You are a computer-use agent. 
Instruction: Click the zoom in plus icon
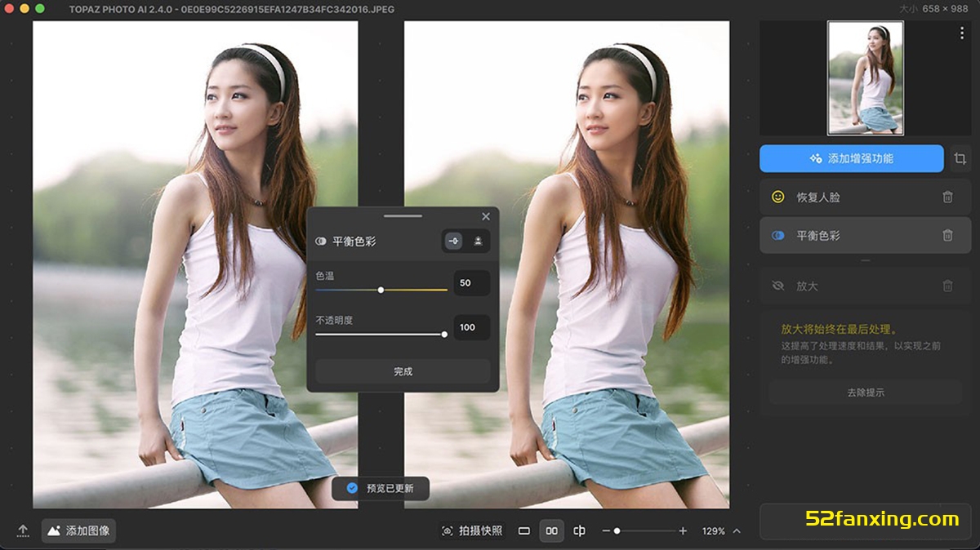point(683,531)
